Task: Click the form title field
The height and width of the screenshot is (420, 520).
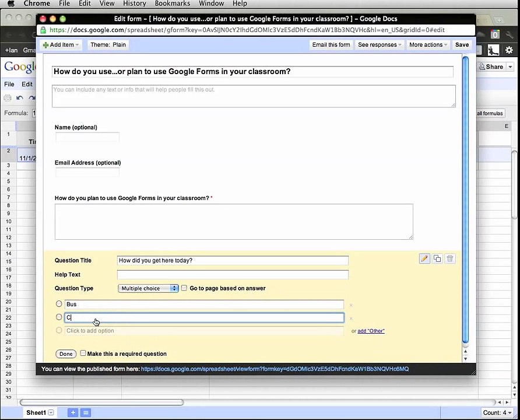Action: (x=252, y=72)
